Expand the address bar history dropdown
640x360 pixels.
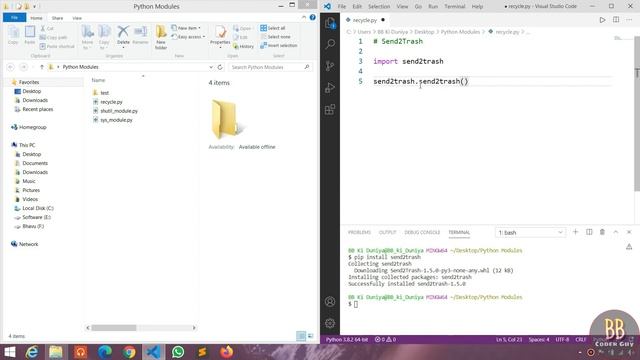[x=211, y=67]
